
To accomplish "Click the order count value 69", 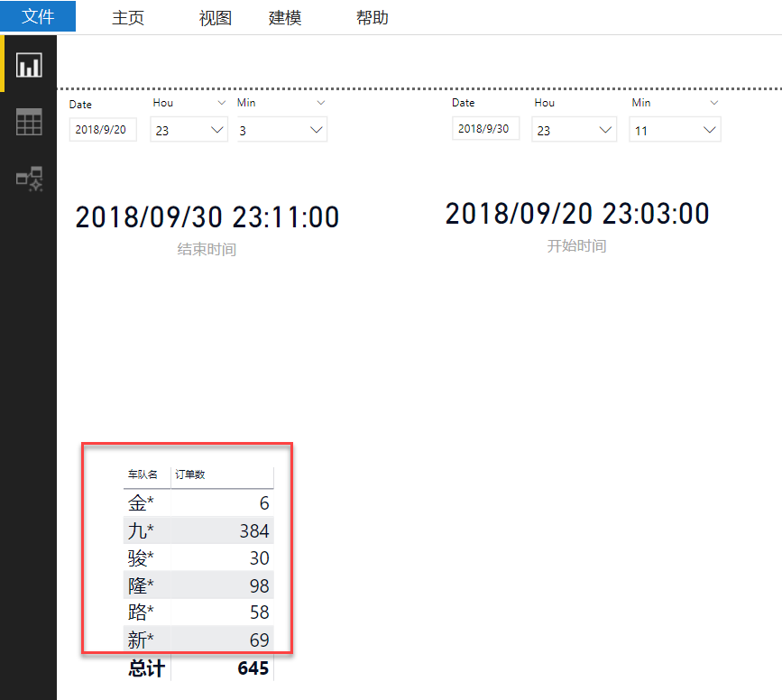I will click(x=260, y=640).
